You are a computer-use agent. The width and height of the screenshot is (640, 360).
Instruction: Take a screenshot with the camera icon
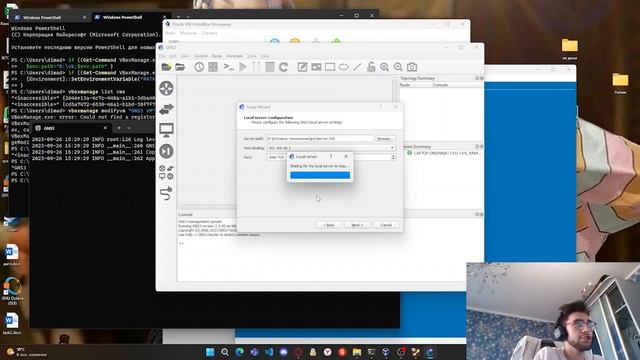(412, 67)
